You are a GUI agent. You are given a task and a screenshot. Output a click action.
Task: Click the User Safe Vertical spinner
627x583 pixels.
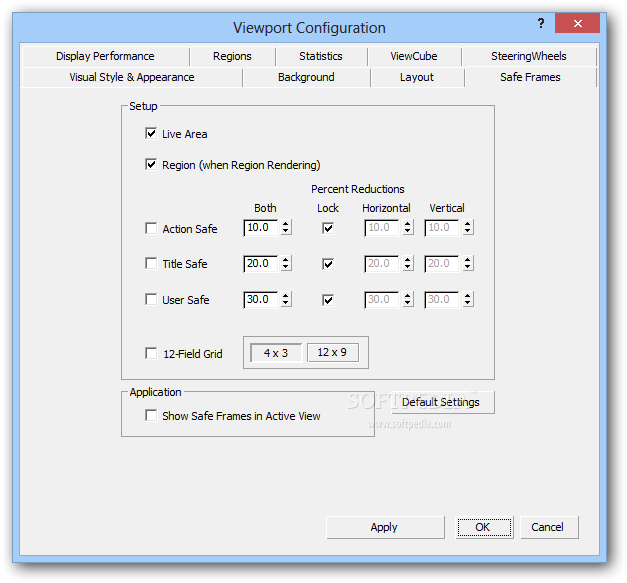click(467, 299)
